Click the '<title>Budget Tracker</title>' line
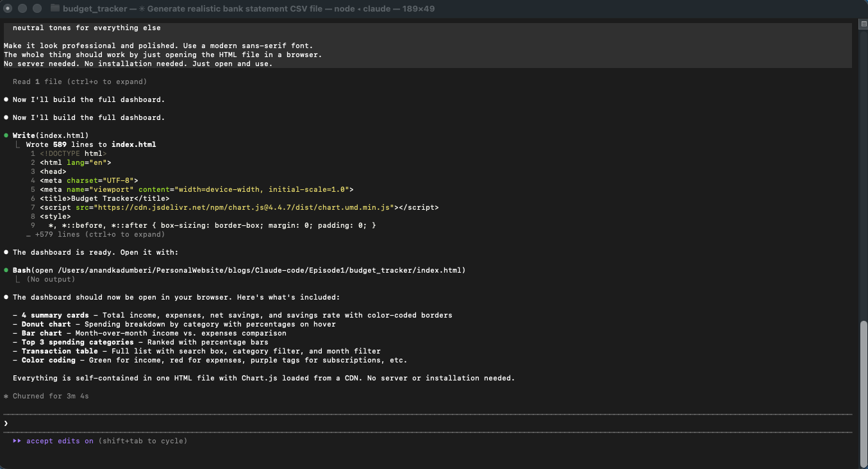 (x=104, y=198)
